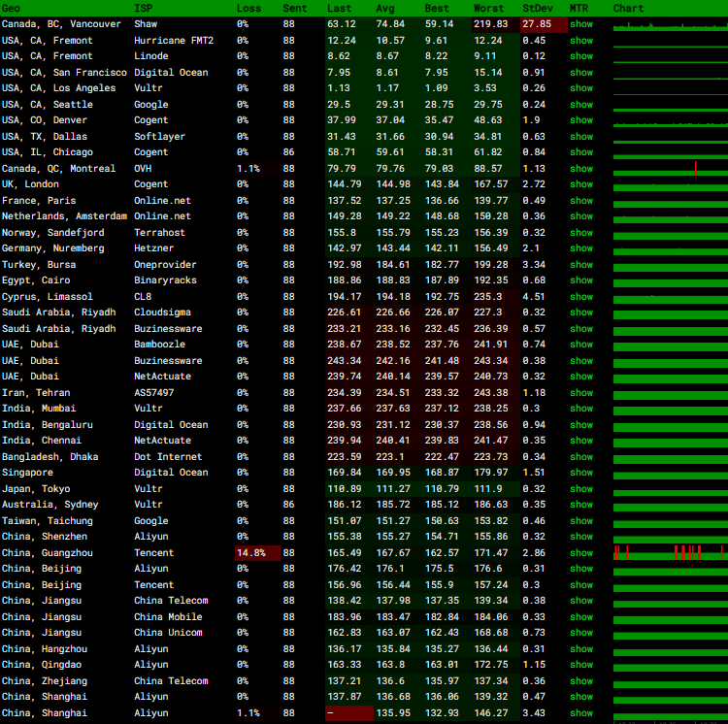Show MTR for UK London Cogent

[581, 184]
